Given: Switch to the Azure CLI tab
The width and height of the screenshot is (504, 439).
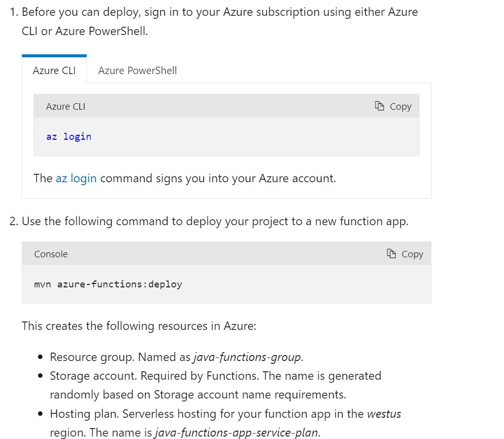Looking at the screenshot, I should tap(54, 71).
